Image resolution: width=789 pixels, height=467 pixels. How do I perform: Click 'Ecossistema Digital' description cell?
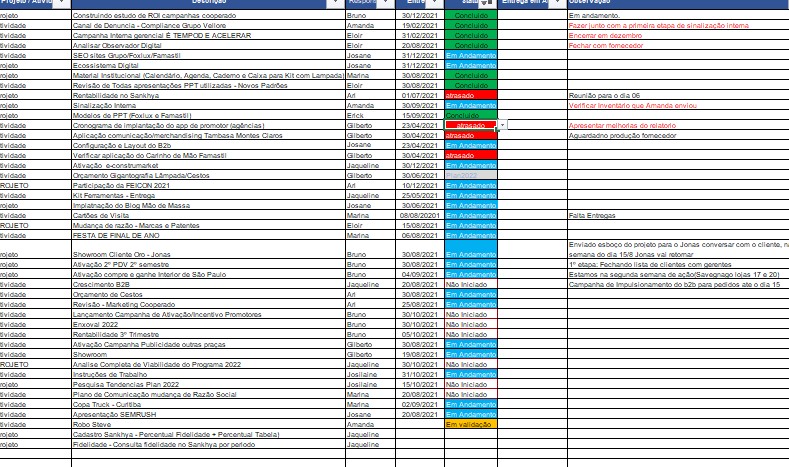pos(208,65)
